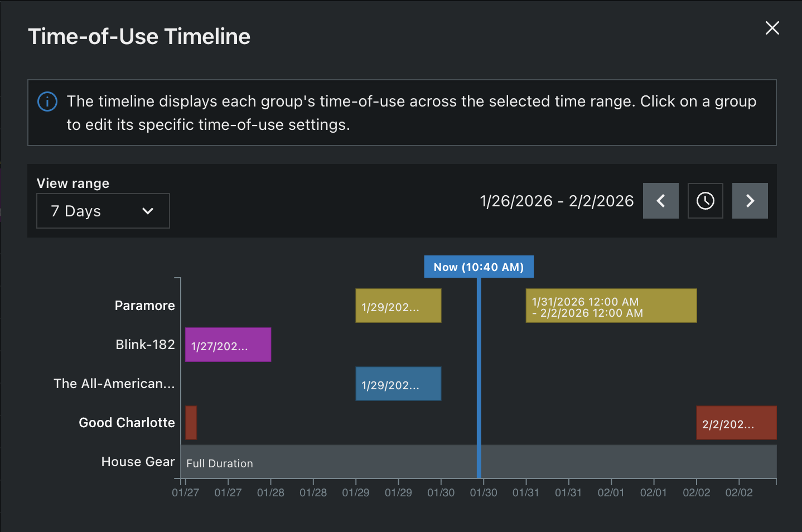This screenshot has width=802, height=532.
Task: Click Paramore's 1/29 timeline bar
Action: pos(398,306)
